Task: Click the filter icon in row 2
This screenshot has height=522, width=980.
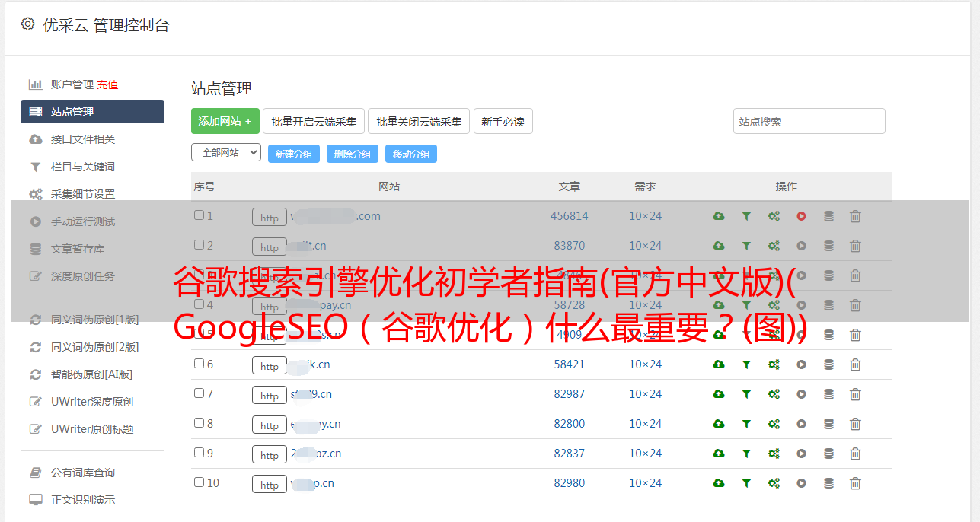Action: (746, 246)
